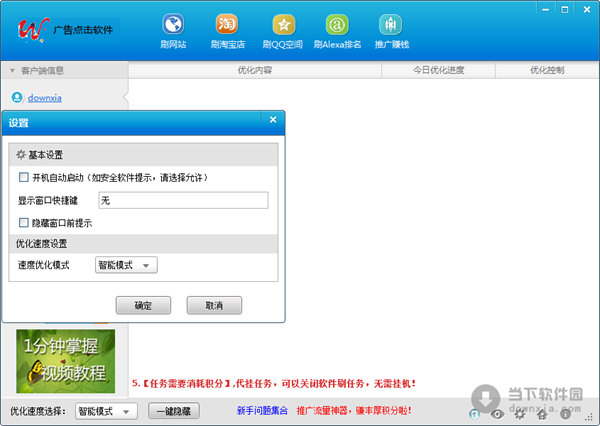Image resolution: width=600 pixels, height=426 pixels.
Task: Click the home icon in status bar
Action: (542, 414)
